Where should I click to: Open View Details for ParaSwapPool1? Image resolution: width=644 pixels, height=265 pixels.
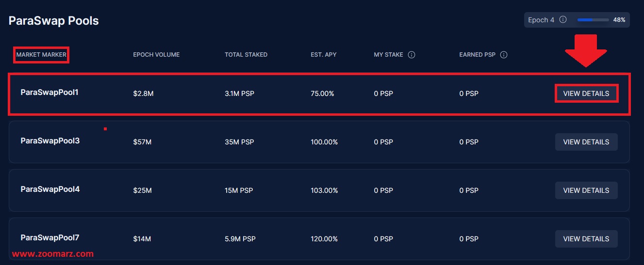tap(586, 94)
